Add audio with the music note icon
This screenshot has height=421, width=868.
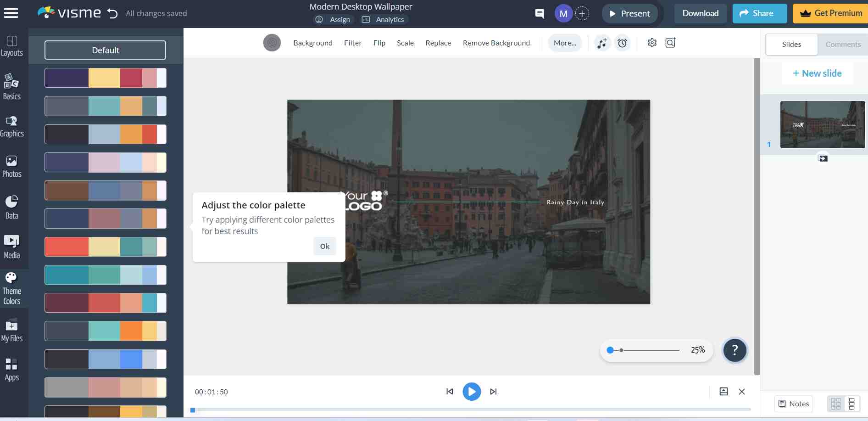click(602, 43)
